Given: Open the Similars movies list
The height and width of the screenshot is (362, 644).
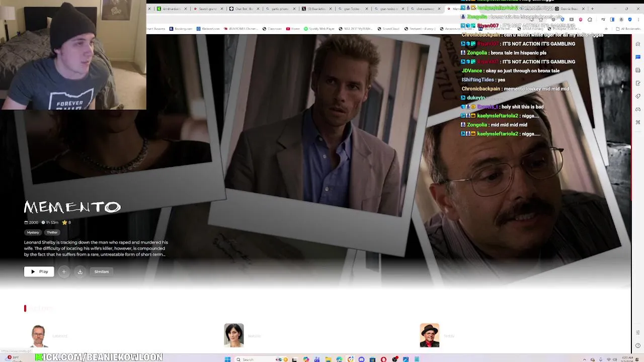Looking at the screenshot, I should pos(102,271).
